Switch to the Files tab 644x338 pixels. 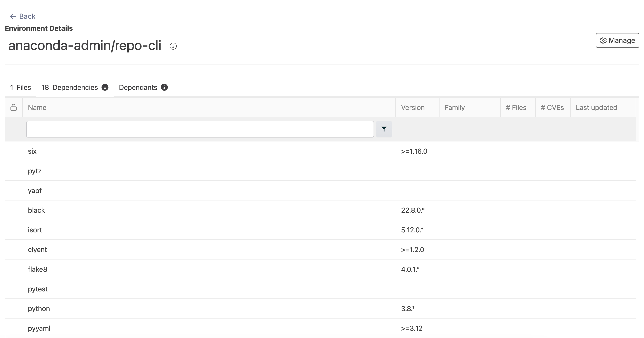(21, 87)
